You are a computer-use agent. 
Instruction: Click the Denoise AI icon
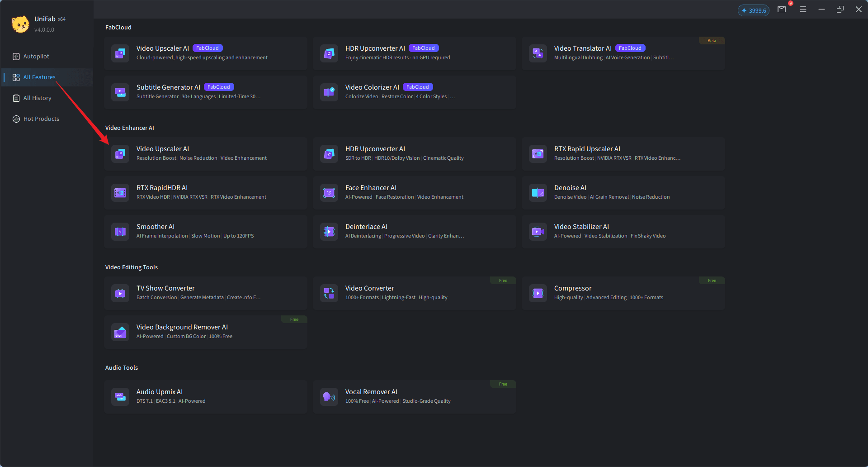(x=538, y=192)
